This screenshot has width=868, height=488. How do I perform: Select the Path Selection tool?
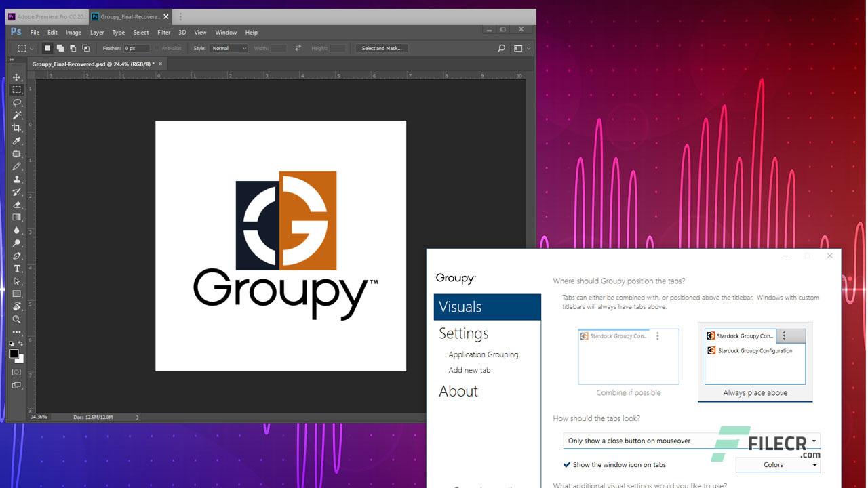click(17, 281)
